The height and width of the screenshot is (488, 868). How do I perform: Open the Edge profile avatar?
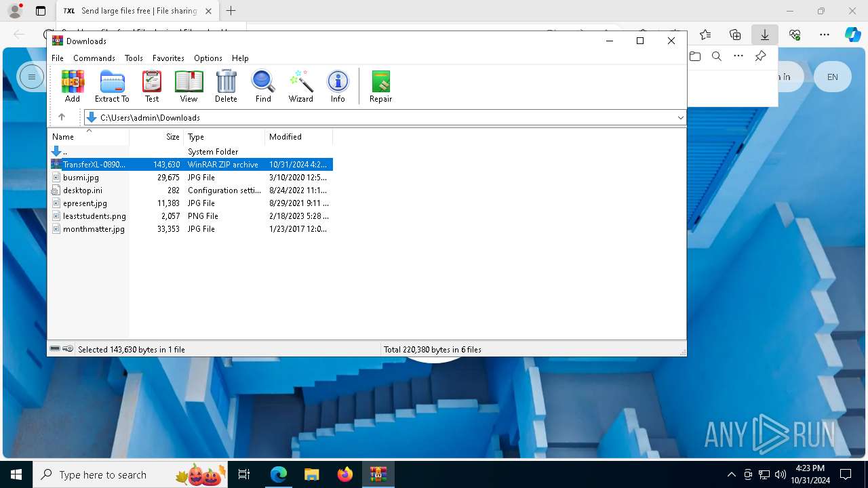coord(15,11)
